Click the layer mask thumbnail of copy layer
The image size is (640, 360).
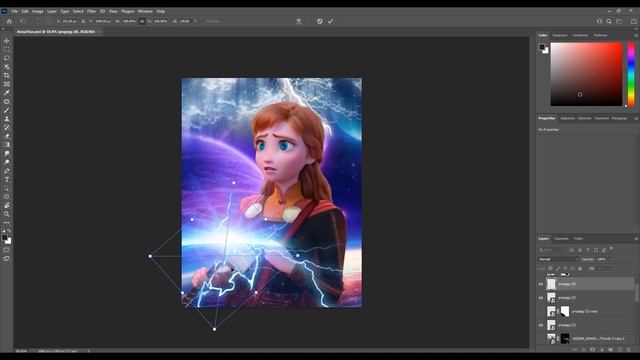pyautogui.click(x=565, y=311)
